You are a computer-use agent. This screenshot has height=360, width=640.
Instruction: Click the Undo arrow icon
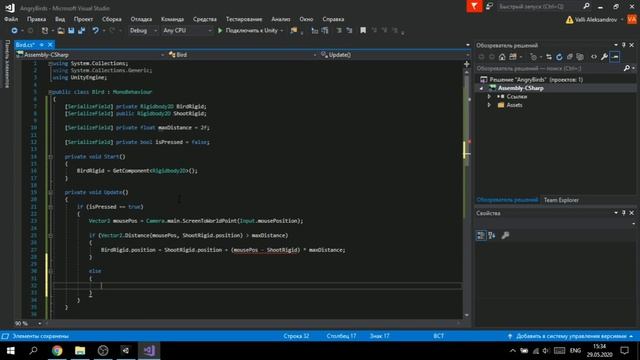95,31
